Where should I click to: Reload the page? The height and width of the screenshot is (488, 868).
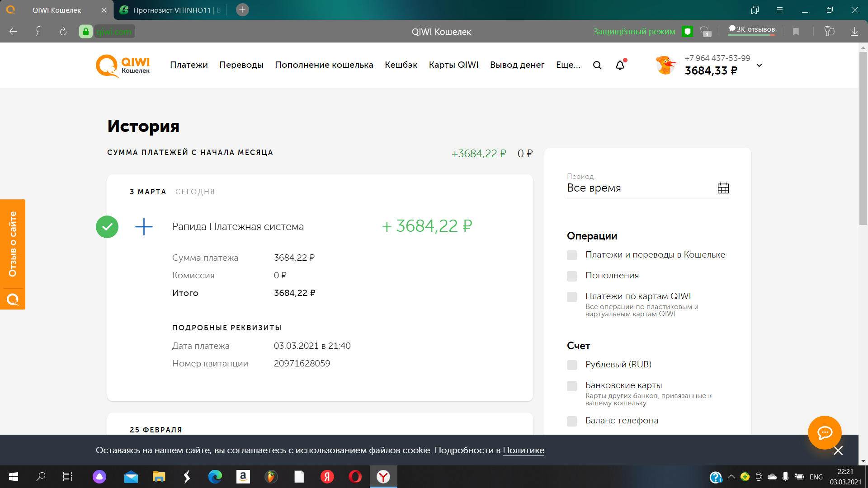63,32
